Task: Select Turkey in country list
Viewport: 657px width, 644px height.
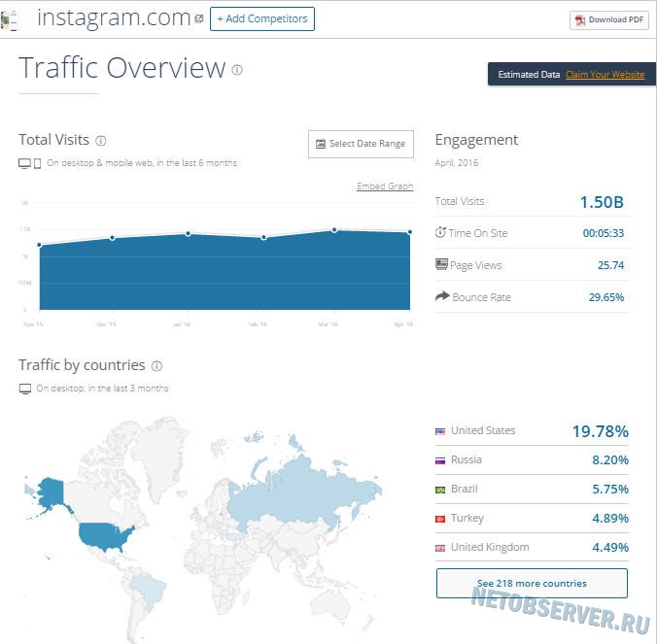Action: tap(467, 519)
